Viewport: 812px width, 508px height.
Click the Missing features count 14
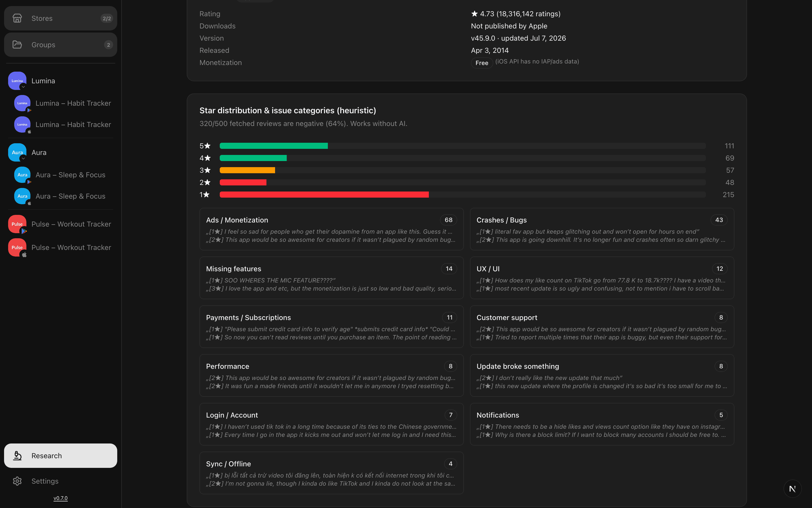449,269
